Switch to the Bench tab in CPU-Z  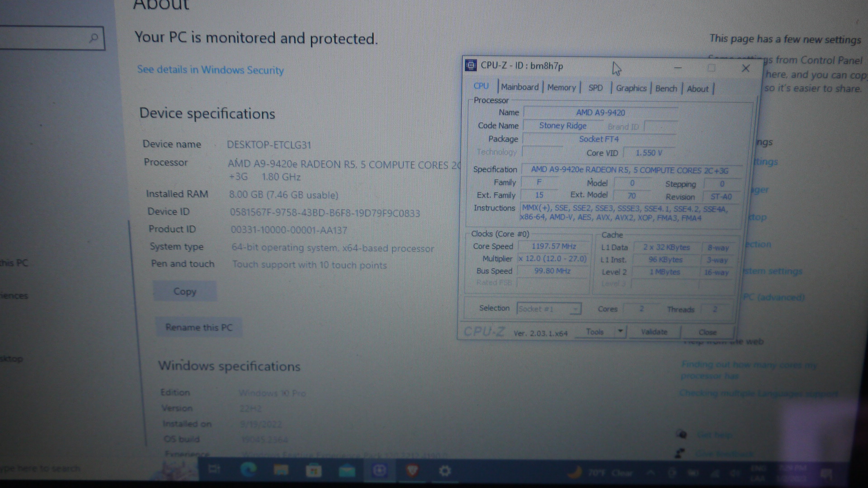pyautogui.click(x=666, y=89)
